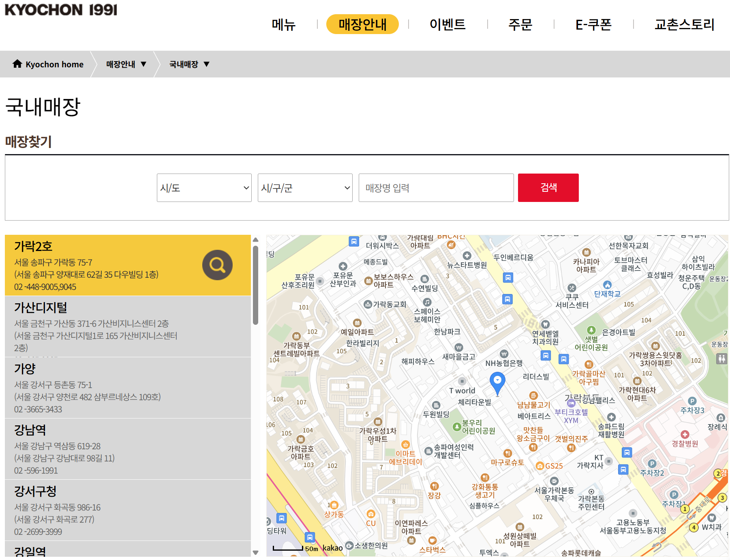Click the 마구로슈토 restaurant marker
730x560 pixels.
pyautogui.click(x=507, y=453)
